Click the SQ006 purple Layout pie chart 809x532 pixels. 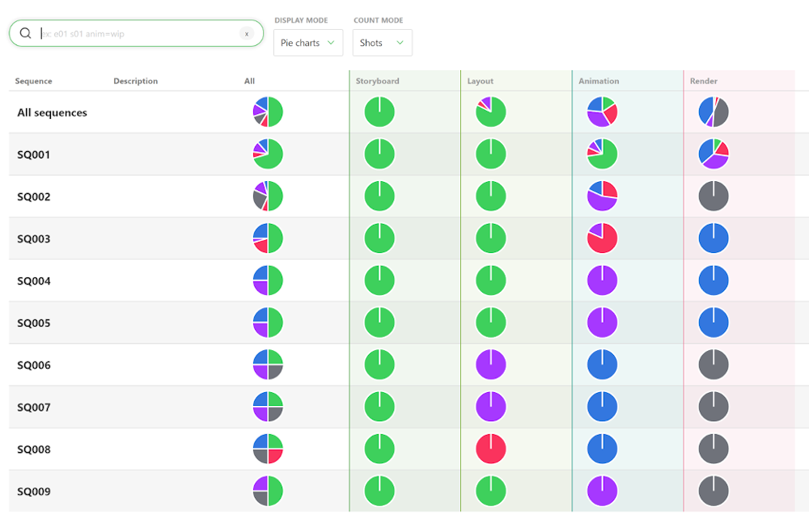coord(491,365)
